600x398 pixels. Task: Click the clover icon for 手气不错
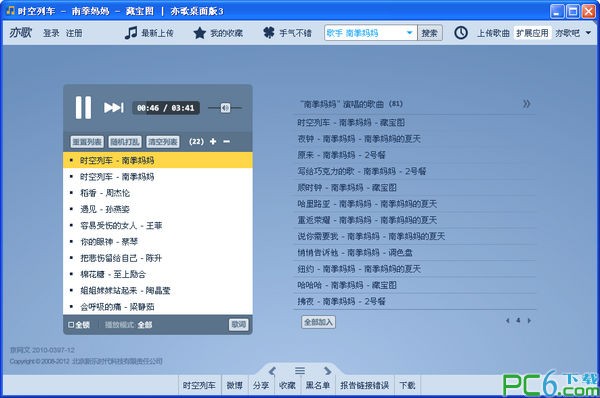click(269, 33)
